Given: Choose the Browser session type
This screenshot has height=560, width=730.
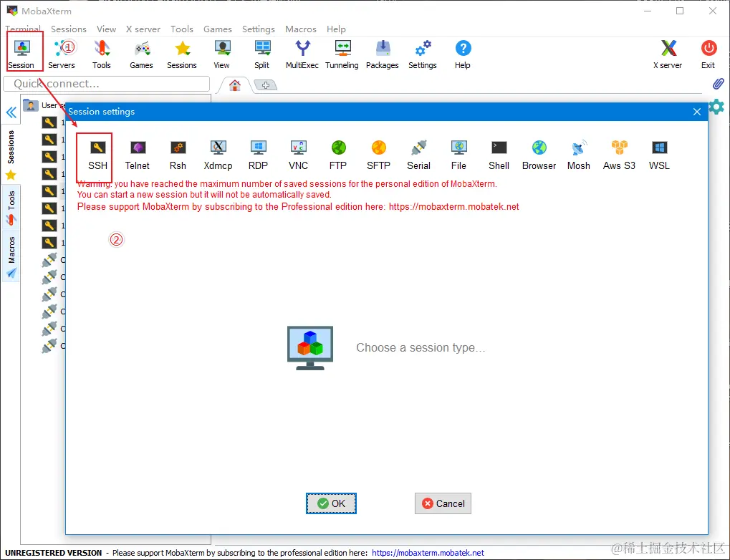Looking at the screenshot, I should 539,155.
